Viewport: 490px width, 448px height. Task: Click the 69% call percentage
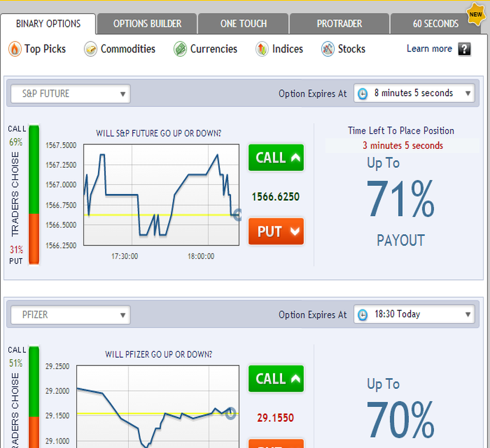[x=16, y=142]
